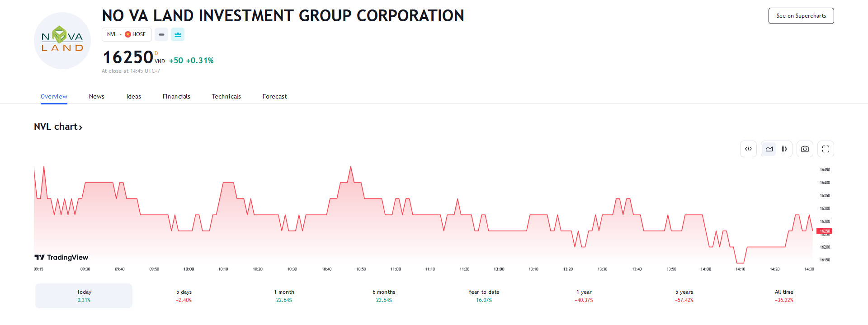
Task: Click the blue crown data badge
Action: [178, 34]
